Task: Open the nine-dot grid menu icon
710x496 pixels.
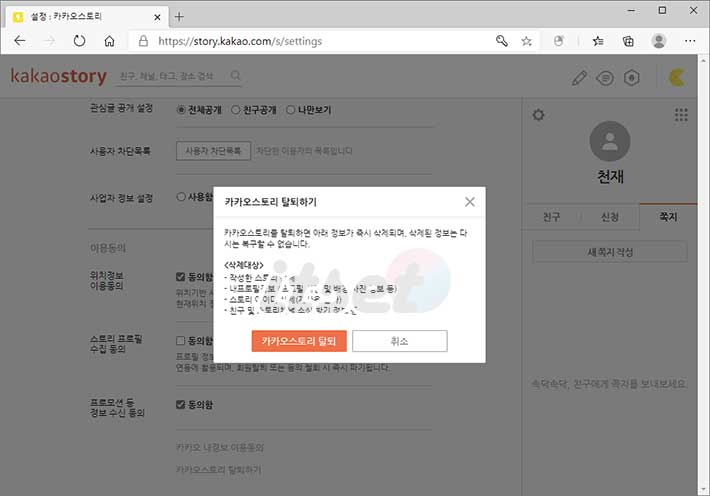Action: [x=681, y=115]
